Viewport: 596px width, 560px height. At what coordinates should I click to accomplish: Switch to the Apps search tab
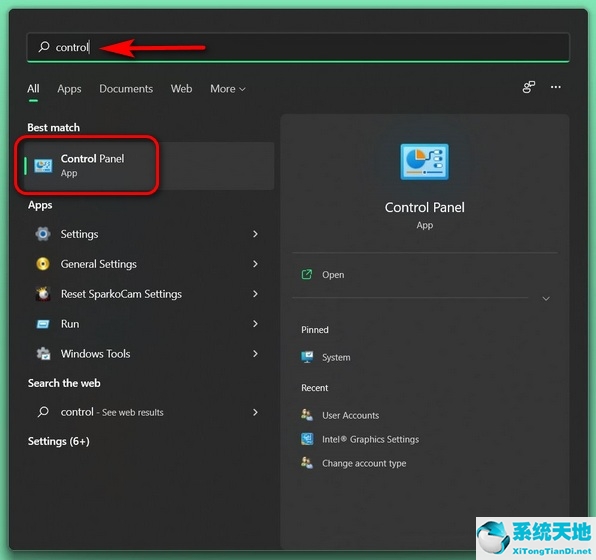click(69, 89)
